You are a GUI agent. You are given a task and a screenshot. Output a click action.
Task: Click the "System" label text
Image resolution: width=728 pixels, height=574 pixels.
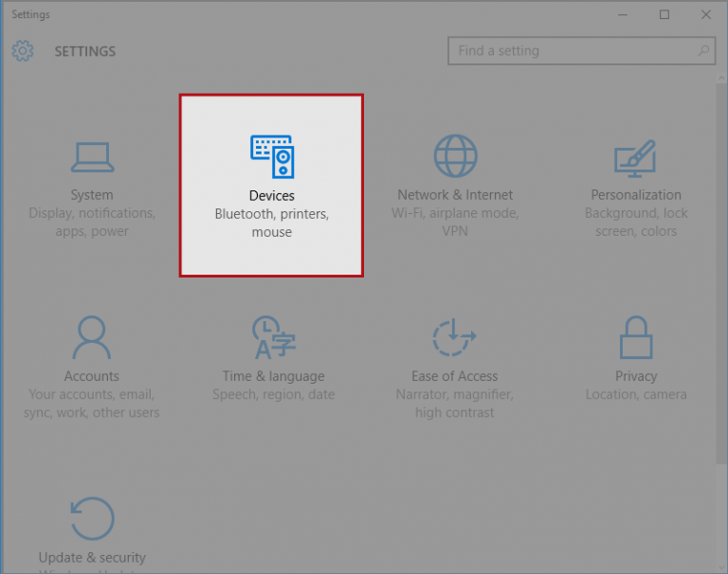92,195
